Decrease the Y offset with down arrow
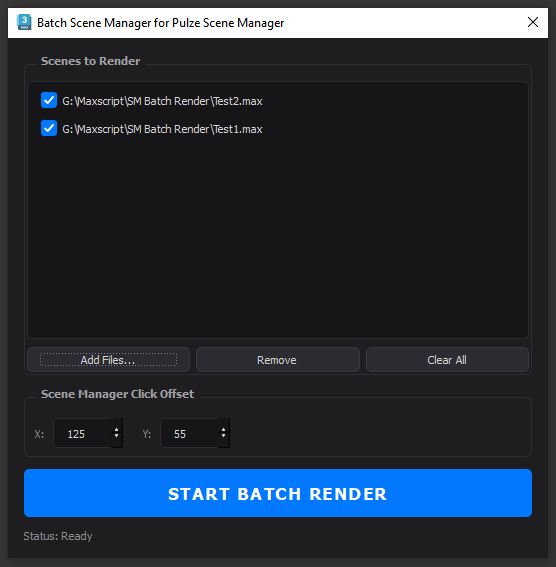The height and width of the screenshot is (567, 556). (x=223, y=436)
